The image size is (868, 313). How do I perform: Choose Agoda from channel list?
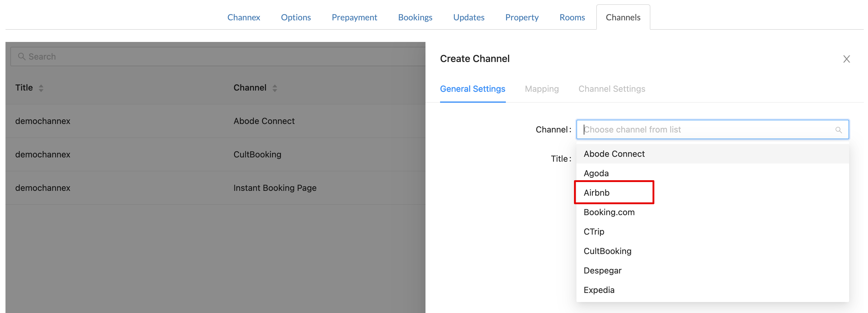point(712,173)
